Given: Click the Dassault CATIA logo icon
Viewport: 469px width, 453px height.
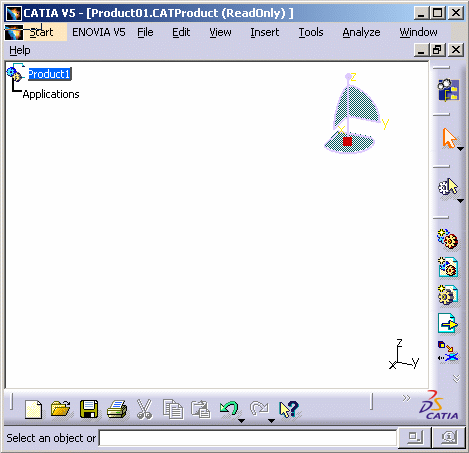Looking at the screenshot, I should click(x=439, y=405).
